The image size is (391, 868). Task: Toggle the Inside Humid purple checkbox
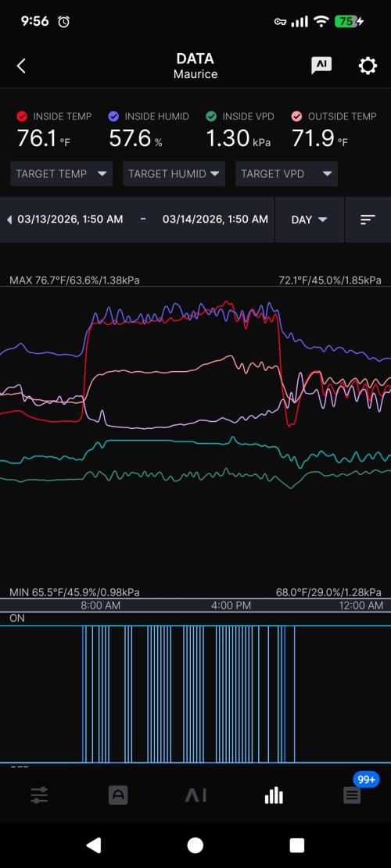pos(113,116)
